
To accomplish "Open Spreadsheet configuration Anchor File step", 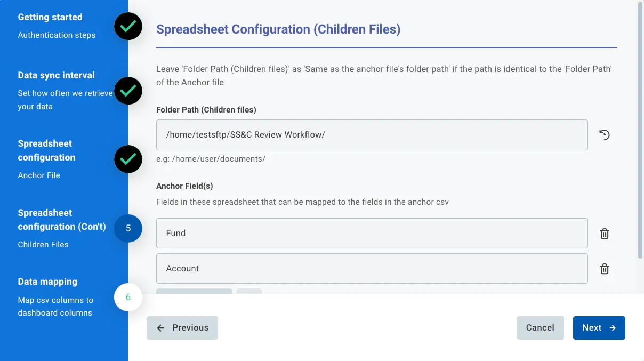I will [x=46, y=150].
